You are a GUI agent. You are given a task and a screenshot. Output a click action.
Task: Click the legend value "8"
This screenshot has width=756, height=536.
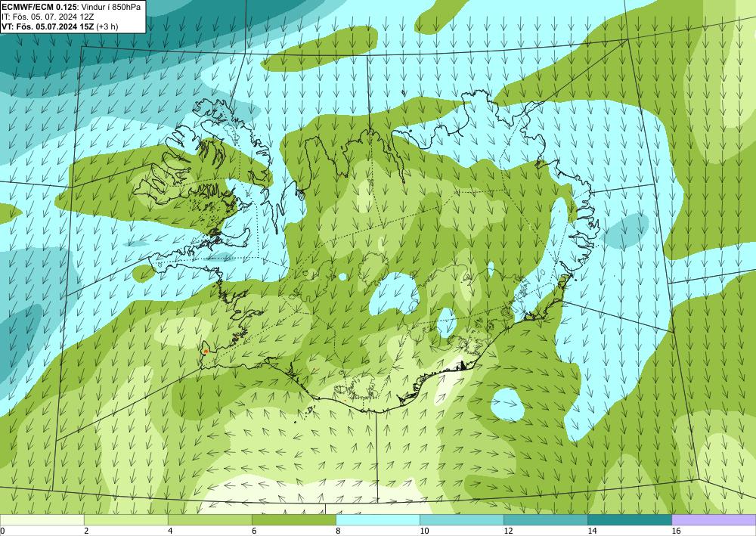(x=338, y=531)
